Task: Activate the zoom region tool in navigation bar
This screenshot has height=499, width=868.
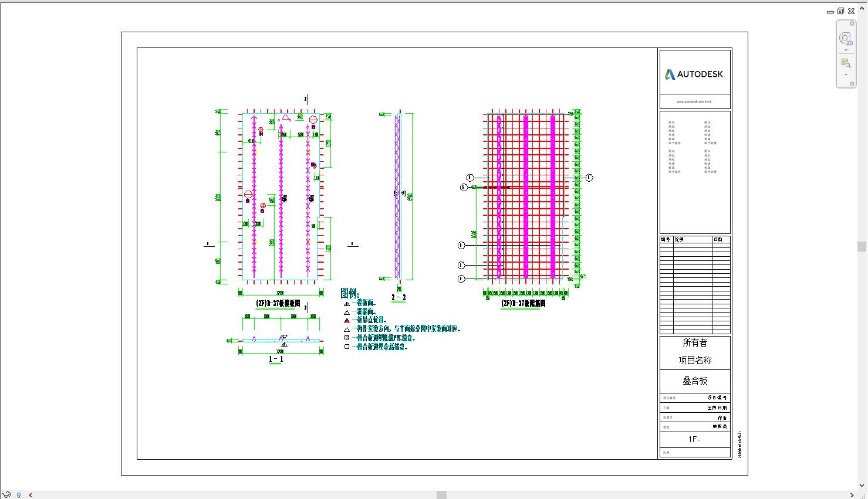Action: pos(846,63)
